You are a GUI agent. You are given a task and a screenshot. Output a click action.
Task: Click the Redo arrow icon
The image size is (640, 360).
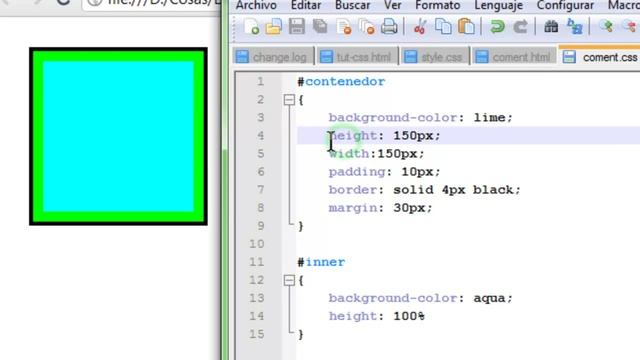pyautogui.click(x=520, y=27)
